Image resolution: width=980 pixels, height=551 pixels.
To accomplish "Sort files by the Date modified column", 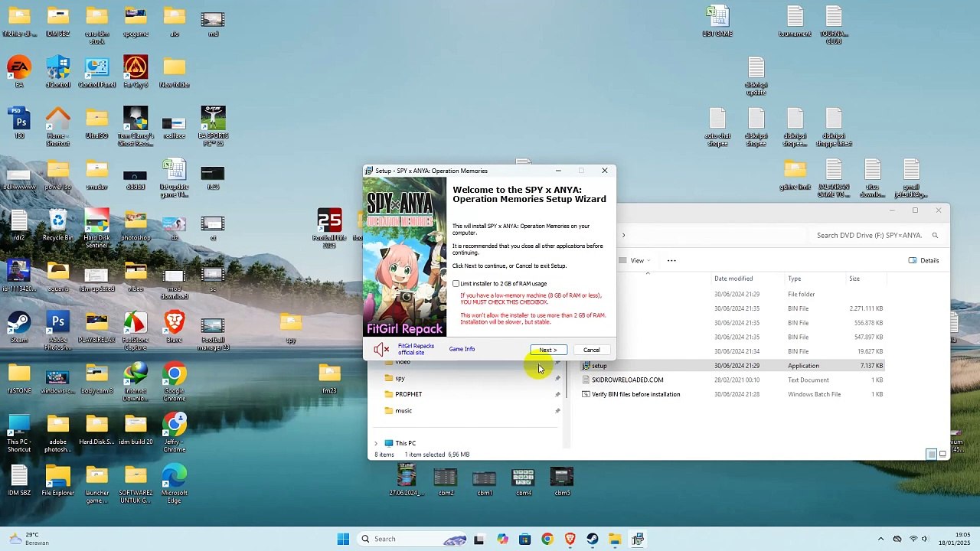I will click(x=733, y=279).
